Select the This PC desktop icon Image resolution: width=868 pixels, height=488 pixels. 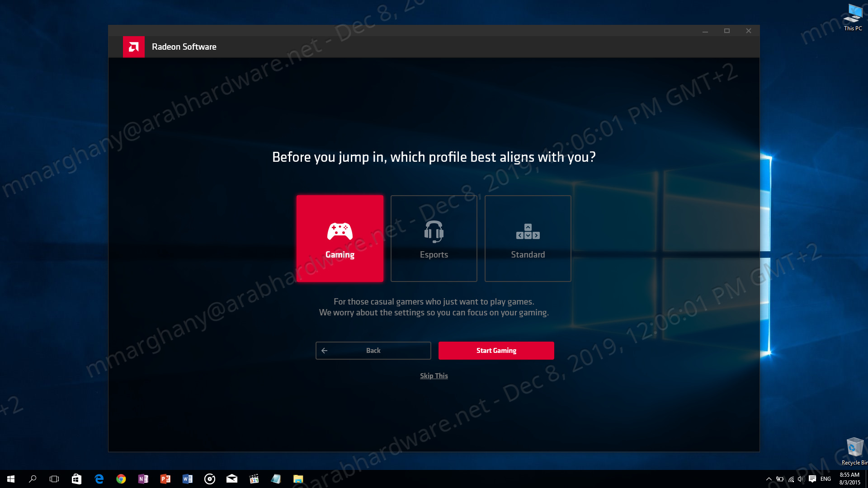click(853, 18)
